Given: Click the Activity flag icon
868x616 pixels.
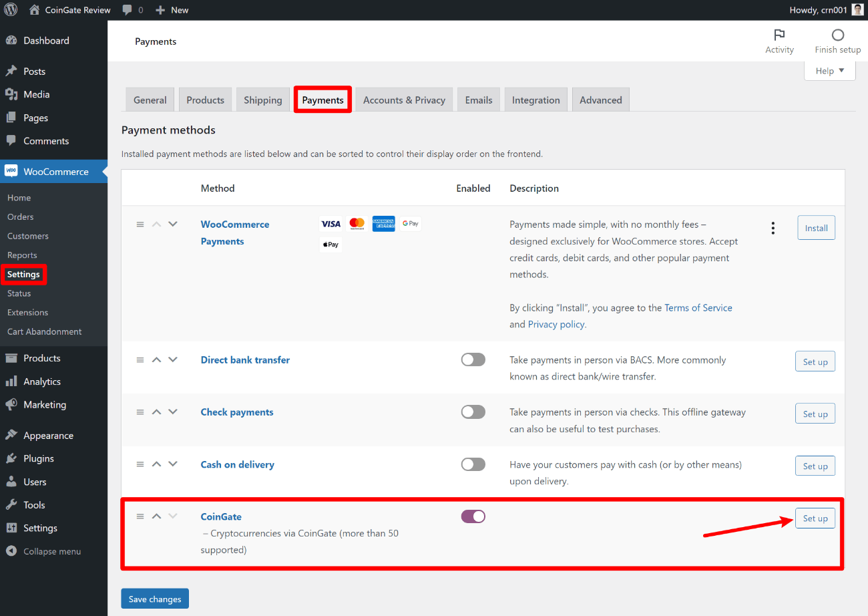Looking at the screenshot, I should [779, 35].
